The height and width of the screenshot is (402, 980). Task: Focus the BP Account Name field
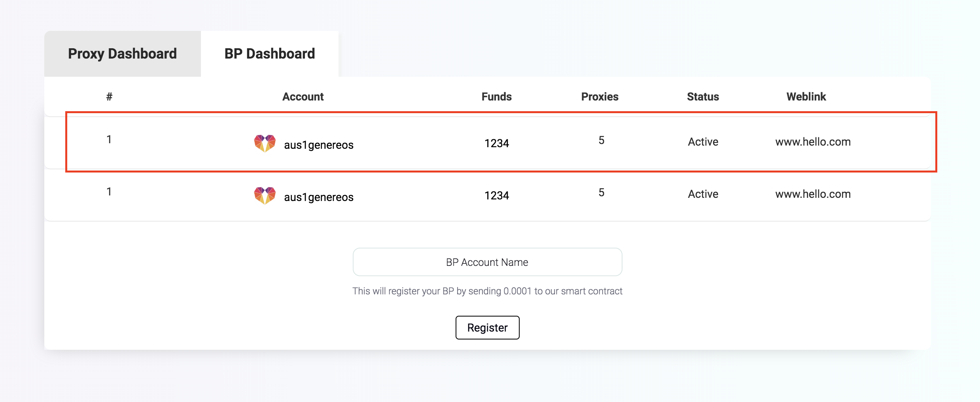(487, 262)
